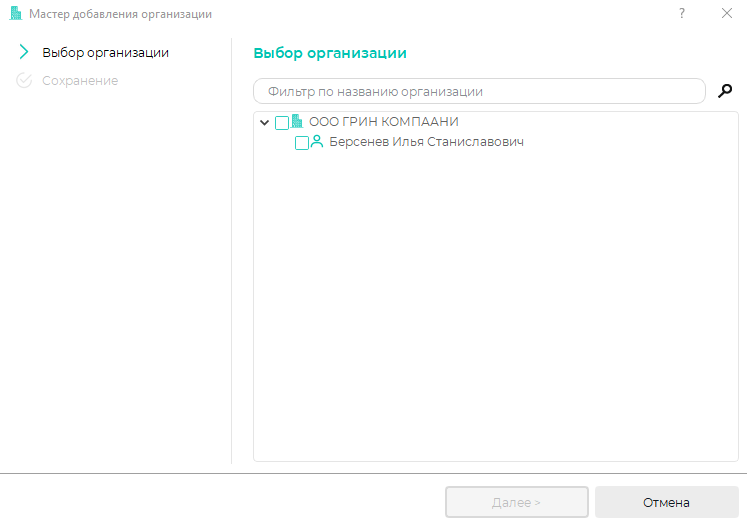Cancel the wizard with the Отмена button
The width and height of the screenshot is (747, 529).
pos(666,502)
